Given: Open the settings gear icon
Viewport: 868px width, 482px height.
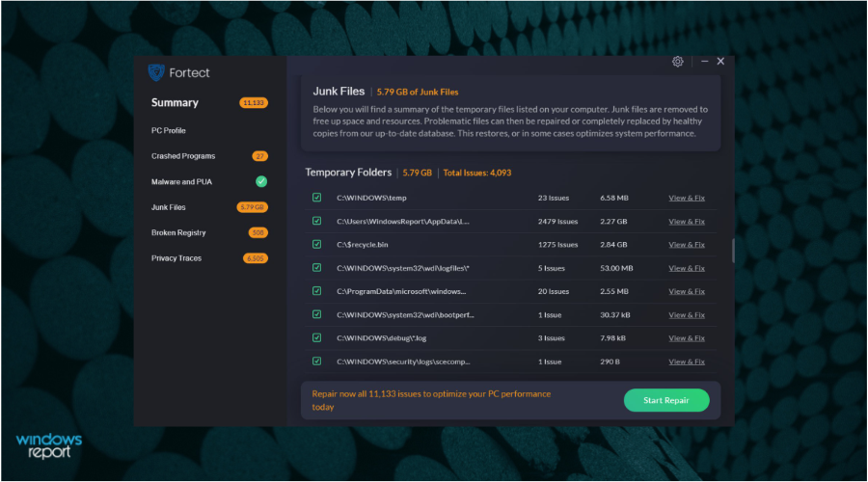Looking at the screenshot, I should coord(678,62).
